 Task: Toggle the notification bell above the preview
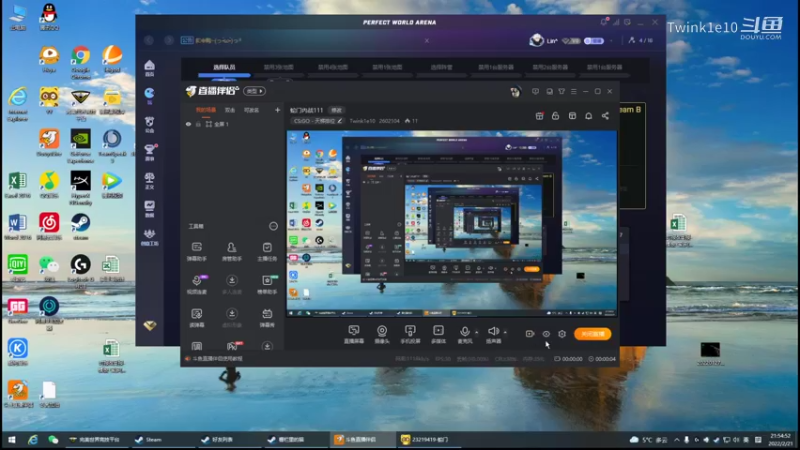pos(588,116)
